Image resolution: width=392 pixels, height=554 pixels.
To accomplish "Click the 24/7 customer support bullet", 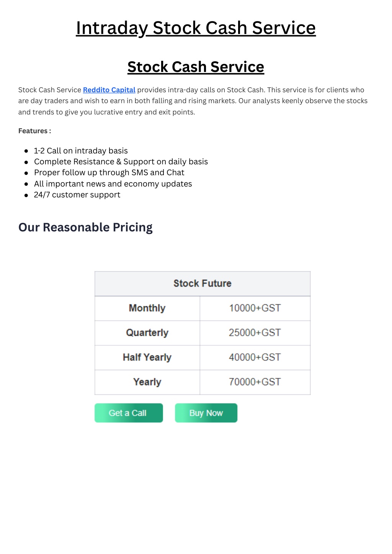I will tap(77, 195).
